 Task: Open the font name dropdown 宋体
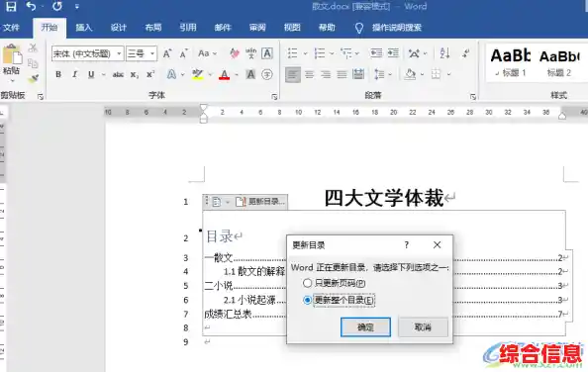pyautogui.click(x=119, y=53)
